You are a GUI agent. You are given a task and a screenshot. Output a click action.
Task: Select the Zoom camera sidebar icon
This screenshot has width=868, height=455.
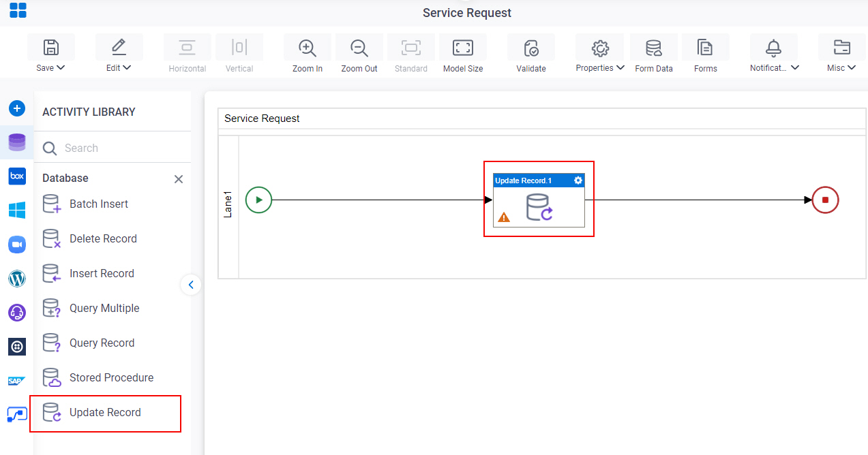click(17, 244)
